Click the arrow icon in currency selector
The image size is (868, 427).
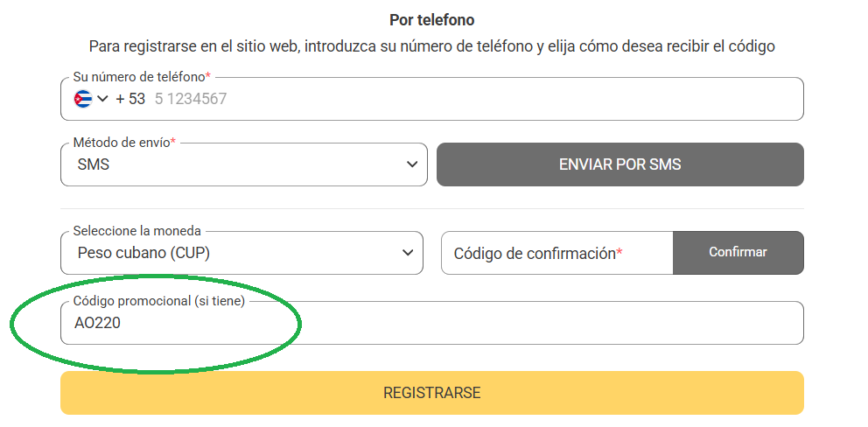[408, 253]
